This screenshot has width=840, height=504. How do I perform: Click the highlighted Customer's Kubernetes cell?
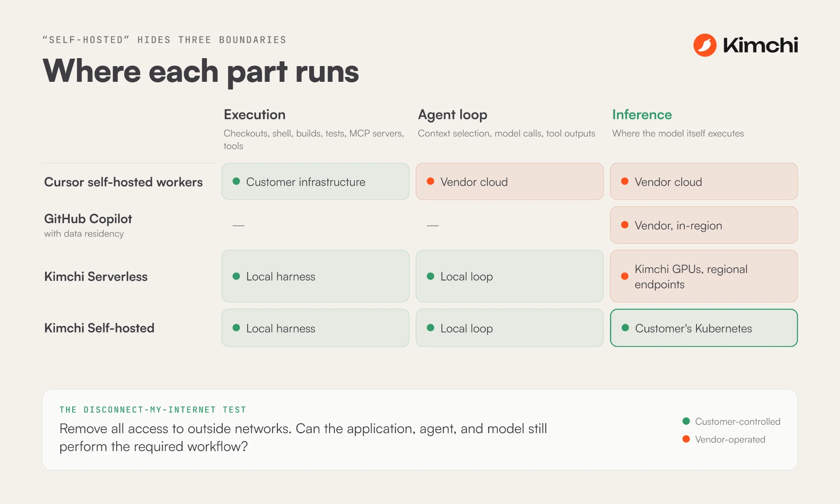click(x=704, y=328)
